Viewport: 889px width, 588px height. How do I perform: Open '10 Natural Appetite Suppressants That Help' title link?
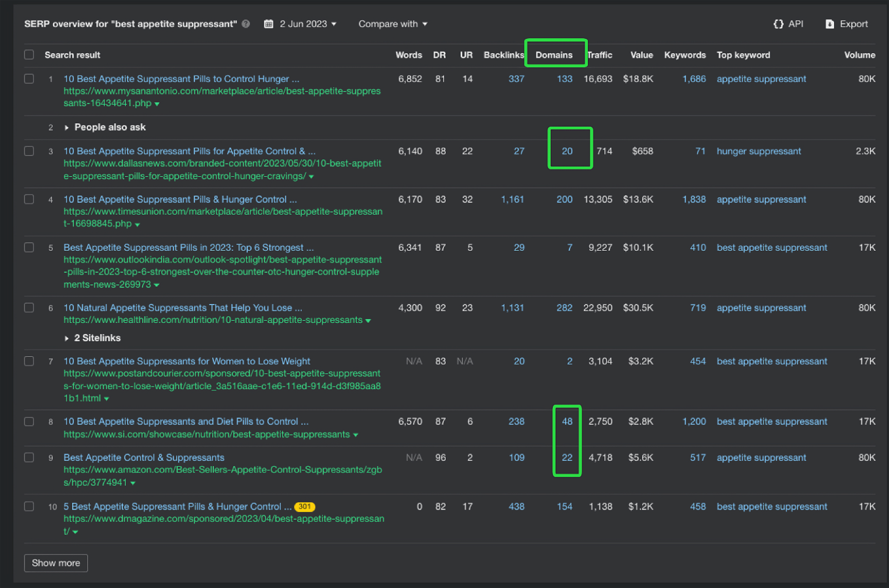pyautogui.click(x=183, y=308)
